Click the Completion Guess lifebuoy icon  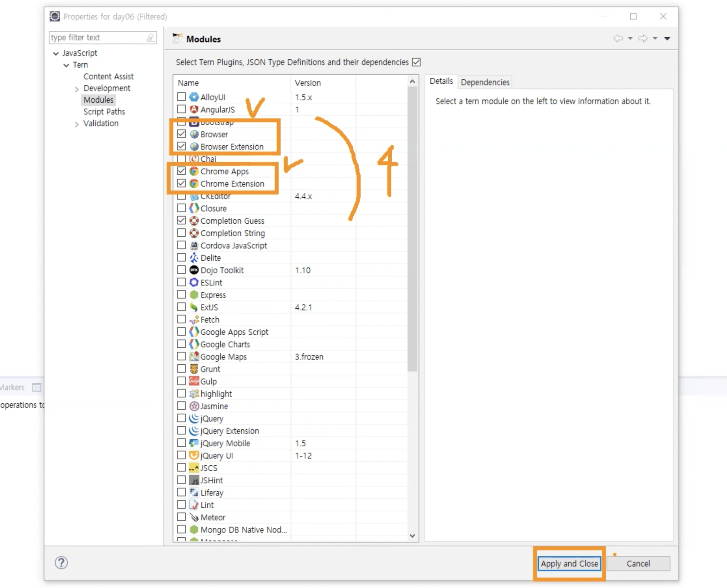(194, 221)
